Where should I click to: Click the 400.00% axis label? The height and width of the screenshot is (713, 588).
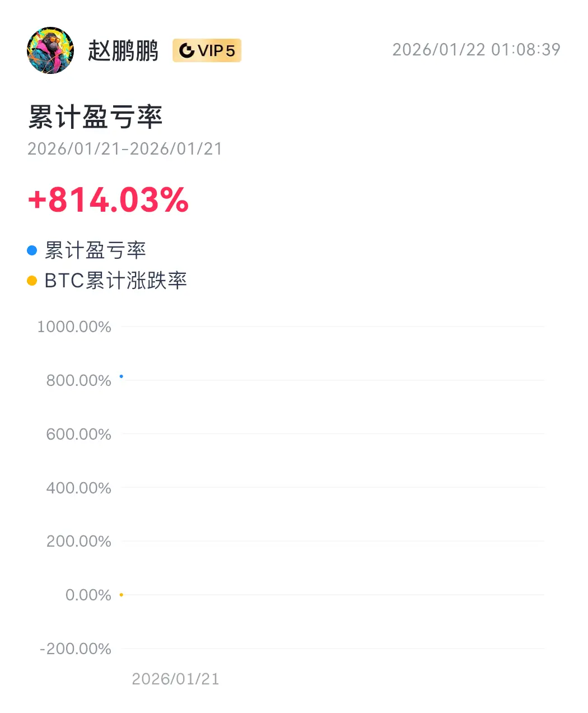(x=78, y=488)
